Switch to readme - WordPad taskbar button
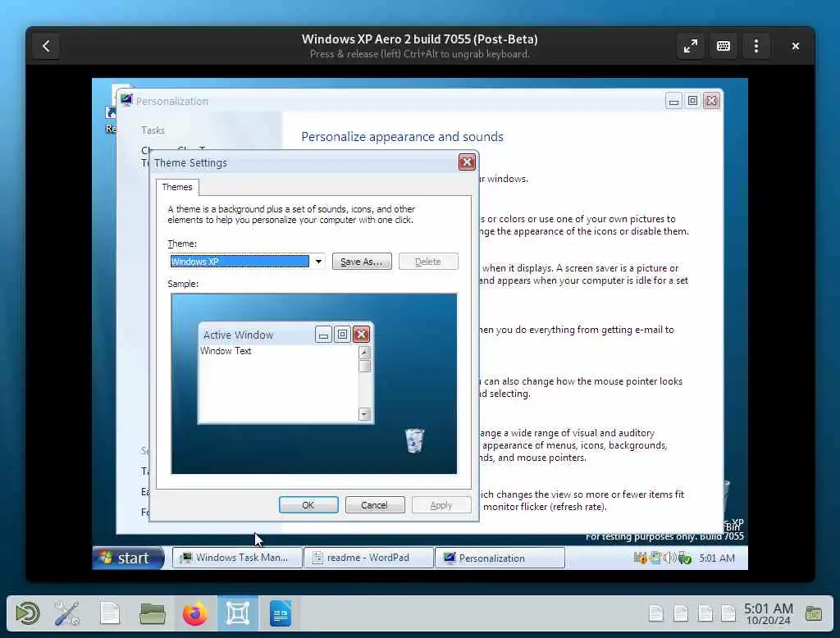This screenshot has width=840, height=638. click(368, 558)
